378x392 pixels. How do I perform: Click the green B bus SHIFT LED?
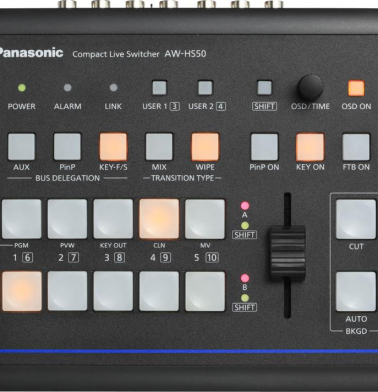245,298
